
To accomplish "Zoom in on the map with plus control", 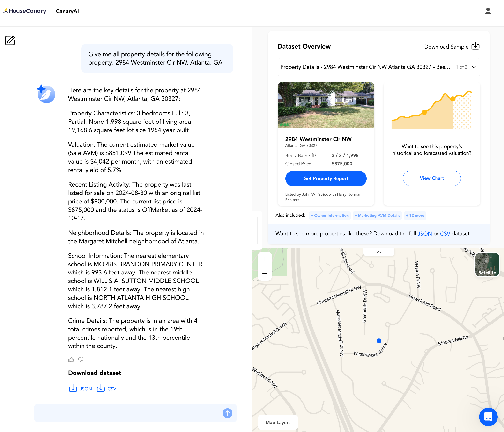I will 265,259.
